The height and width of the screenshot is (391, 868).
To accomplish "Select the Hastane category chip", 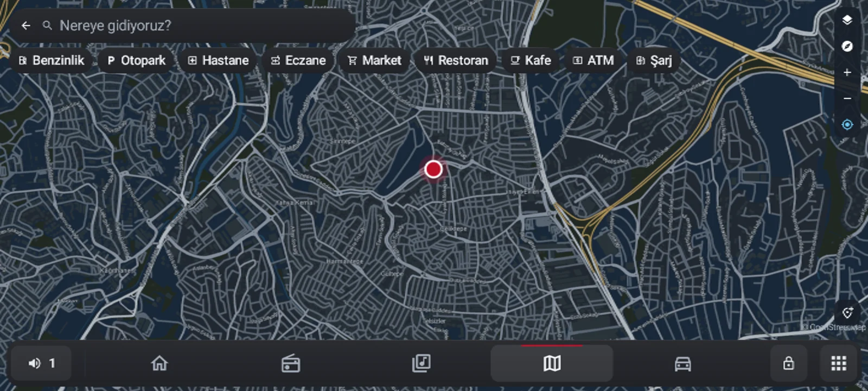I will [218, 60].
